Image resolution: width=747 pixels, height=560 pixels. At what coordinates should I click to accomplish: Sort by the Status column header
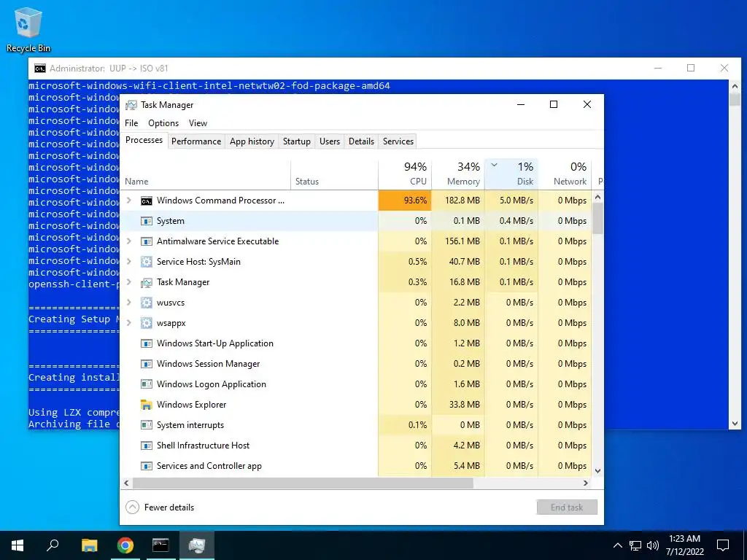(x=334, y=174)
